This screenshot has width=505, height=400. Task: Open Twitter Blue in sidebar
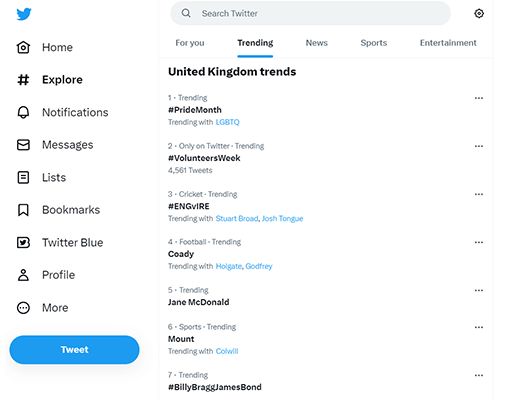tap(60, 242)
